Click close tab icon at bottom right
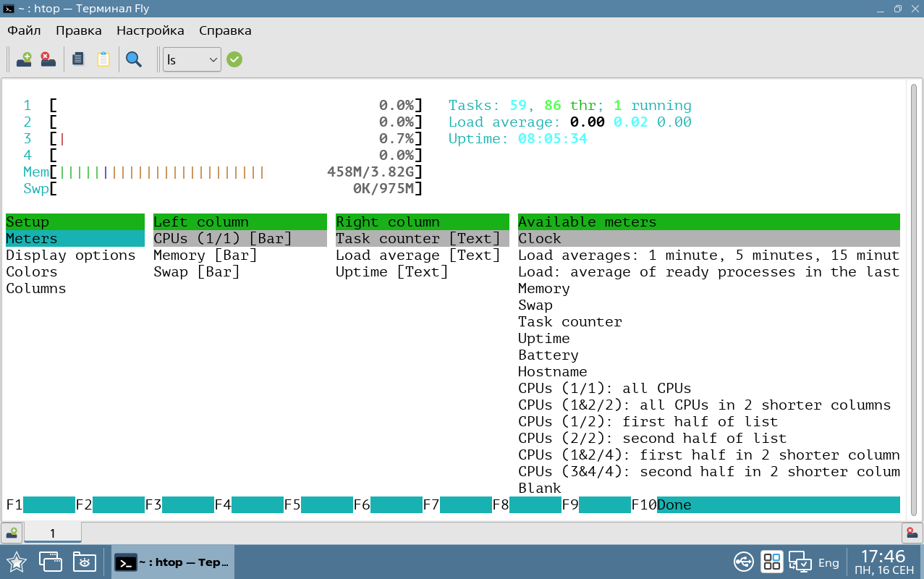 point(912,533)
